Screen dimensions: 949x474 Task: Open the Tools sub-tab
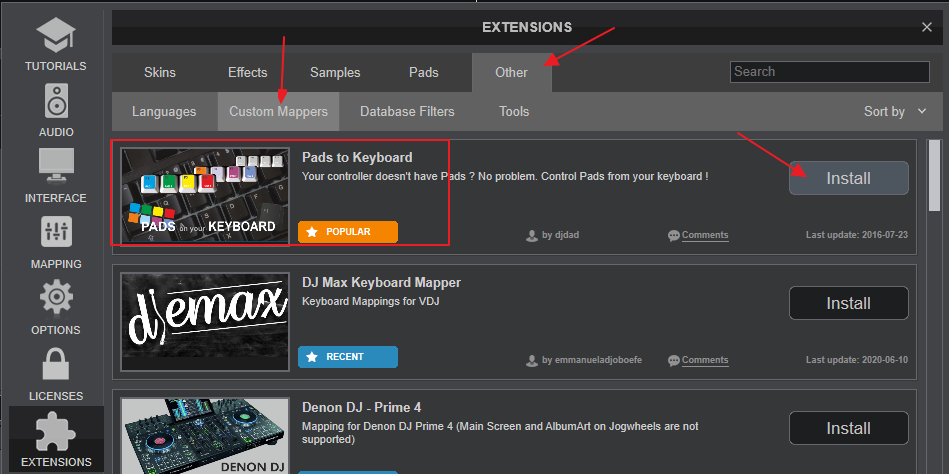pyautogui.click(x=514, y=111)
